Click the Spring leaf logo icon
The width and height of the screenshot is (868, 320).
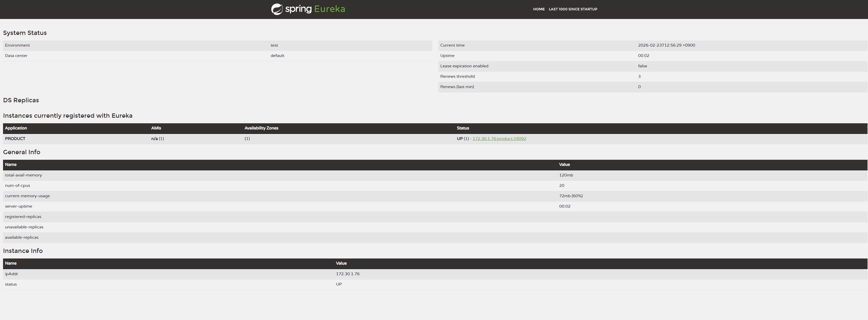point(277,9)
